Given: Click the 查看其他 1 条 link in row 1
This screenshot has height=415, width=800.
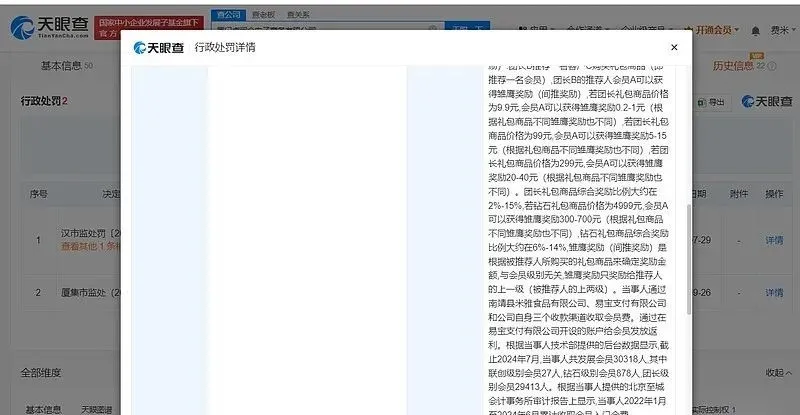Looking at the screenshot, I should (x=90, y=246).
